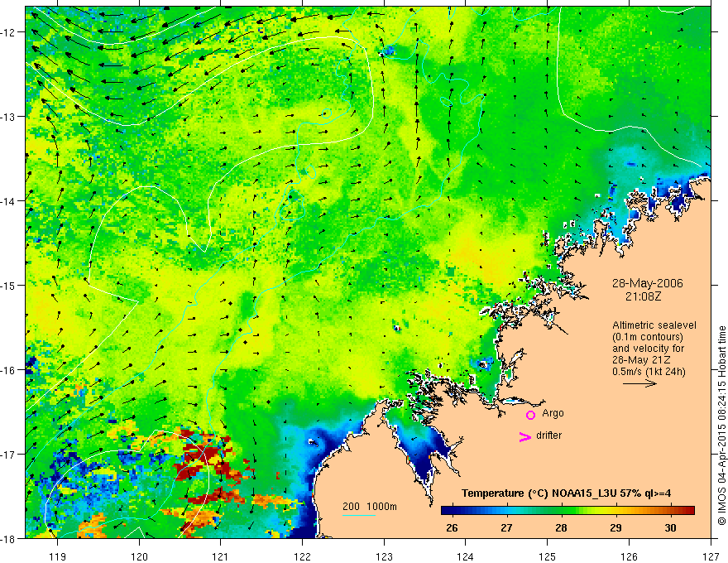Viewport: 728px width, 563px height.
Task: Click longitude axis label 127
Action: [711, 556]
